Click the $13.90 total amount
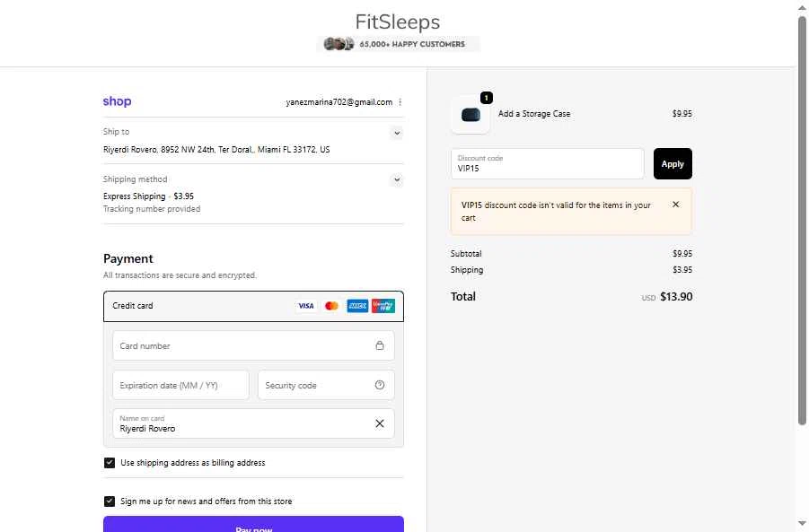 pyautogui.click(x=676, y=296)
